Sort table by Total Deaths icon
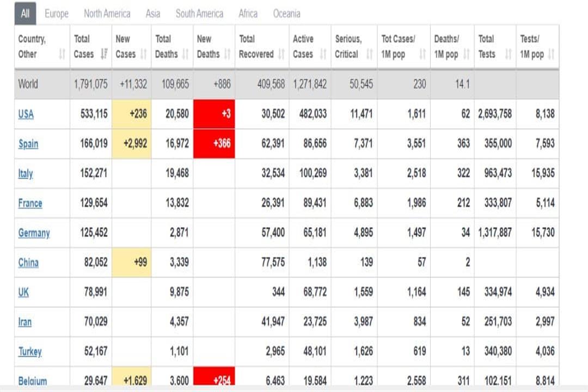Screen dimensions: 588x392 (x=186, y=54)
